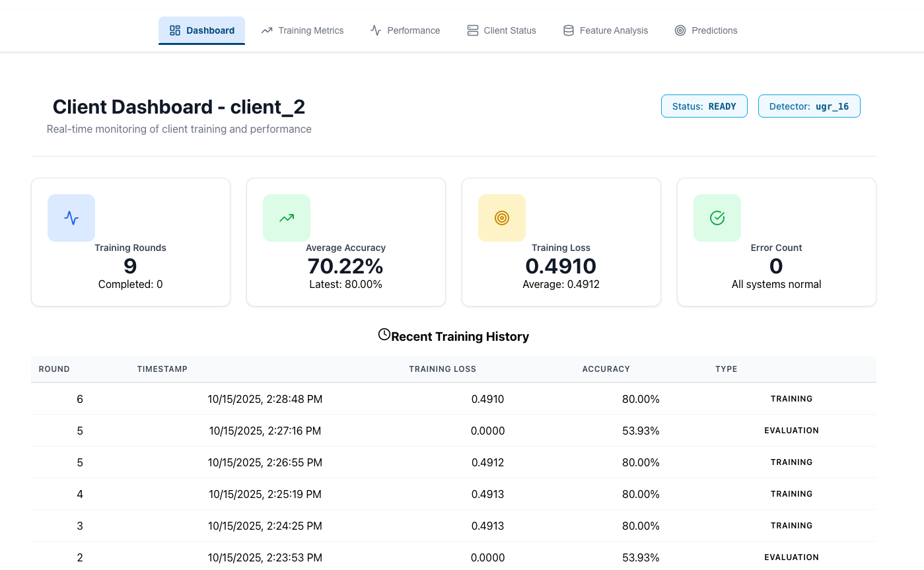Click the Client Status stack icon
Image resolution: width=924 pixels, height=570 pixels.
click(472, 30)
